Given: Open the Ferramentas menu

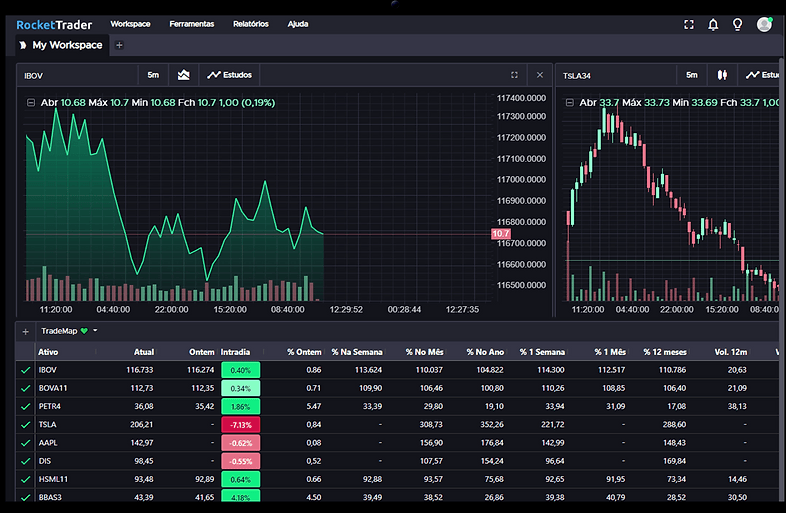Looking at the screenshot, I should coord(191,24).
